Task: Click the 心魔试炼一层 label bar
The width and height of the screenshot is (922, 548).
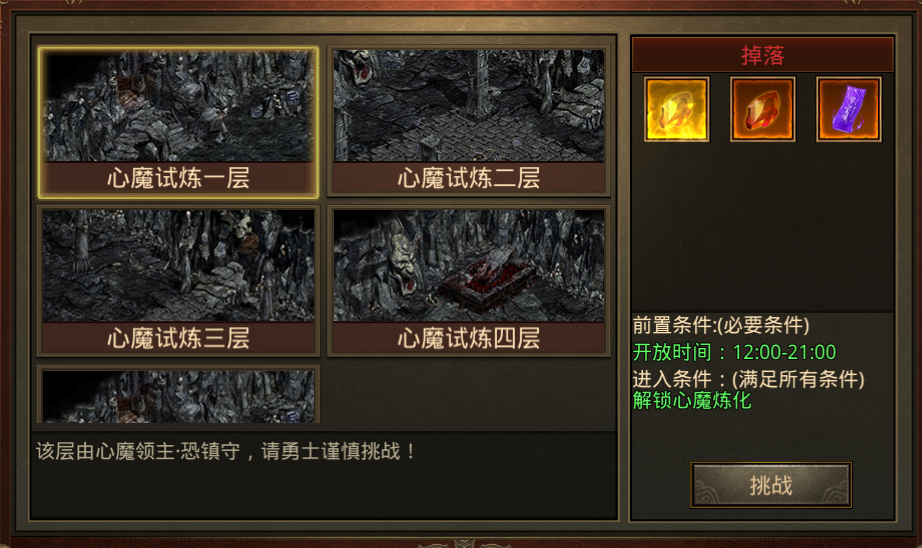Action: pos(178,178)
